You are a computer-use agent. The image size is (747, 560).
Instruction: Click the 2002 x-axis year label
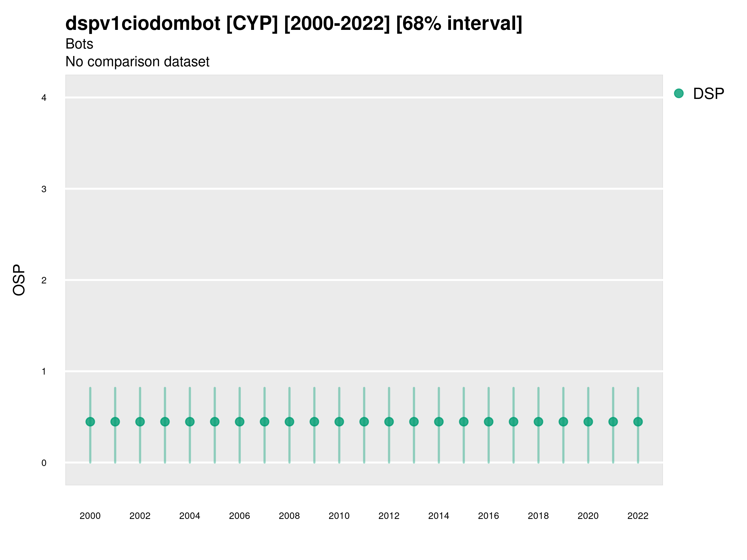pyautogui.click(x=140, y=516)
